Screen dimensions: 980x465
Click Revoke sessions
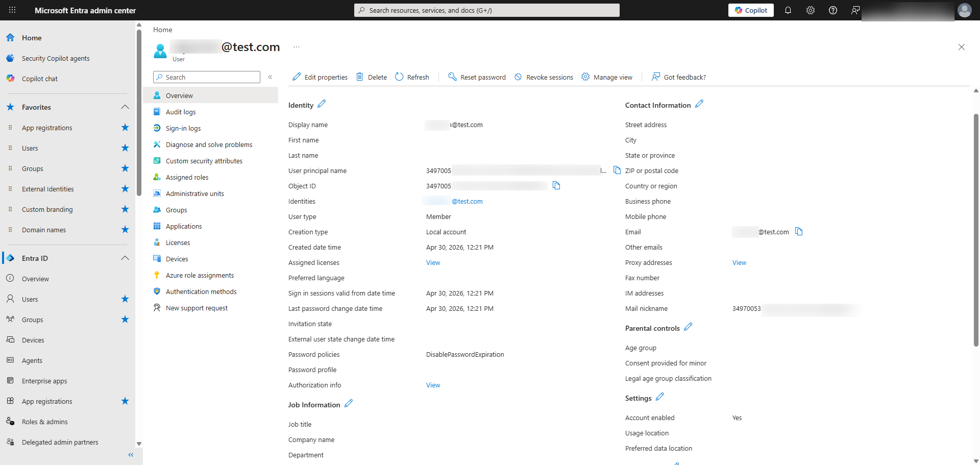544,77
